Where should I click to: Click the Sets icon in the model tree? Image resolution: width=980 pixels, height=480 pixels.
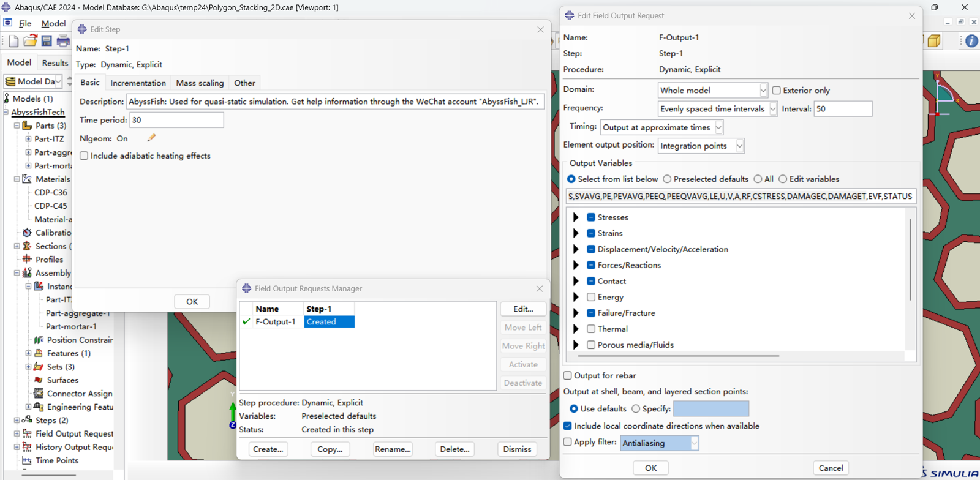[39, 367]
